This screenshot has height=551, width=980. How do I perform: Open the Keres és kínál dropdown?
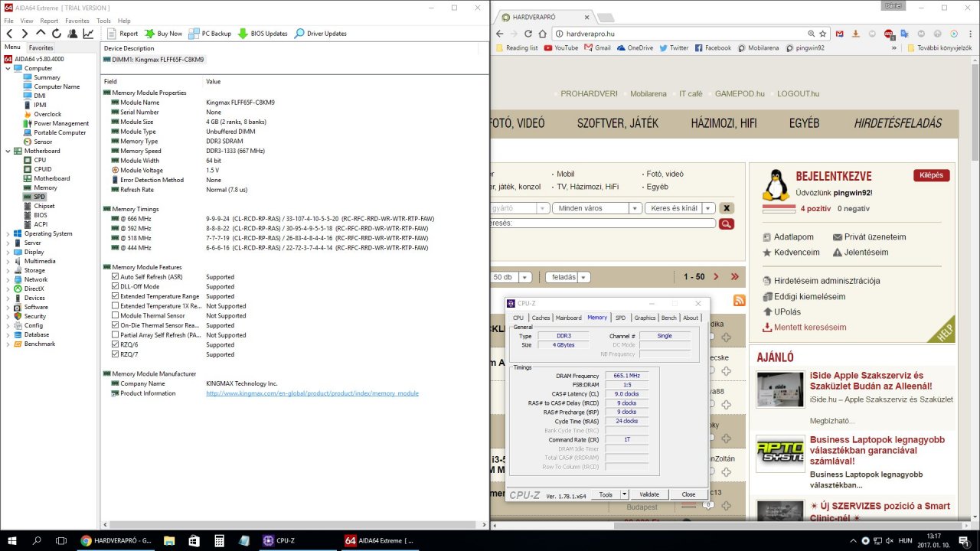coord(680,208)
